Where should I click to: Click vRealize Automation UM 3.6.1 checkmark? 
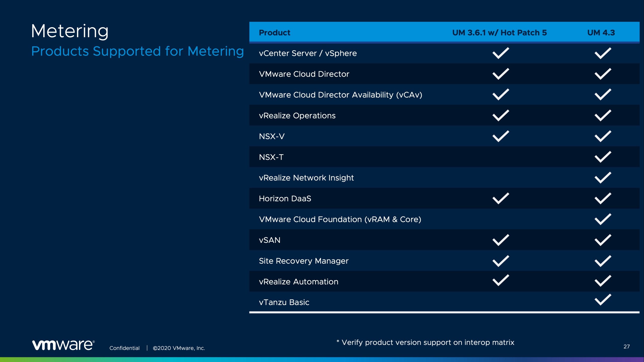click(501, 280)
